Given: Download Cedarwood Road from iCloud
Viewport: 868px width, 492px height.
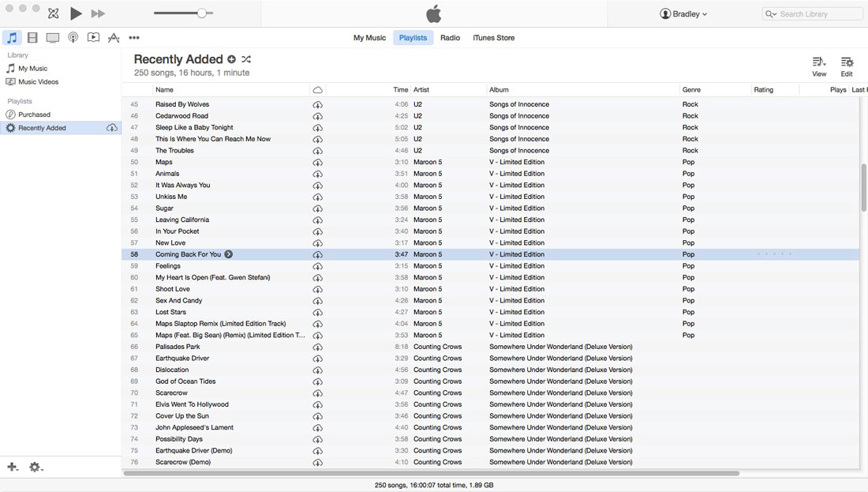Looking at the screenshot, I should point(318,116).
